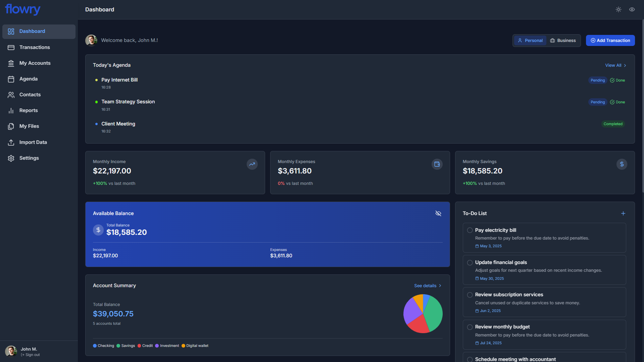Click the Jul 24, 2025 due date
Image resolution: width=644 pixels, height=362 pixels.
click(489, 343)
